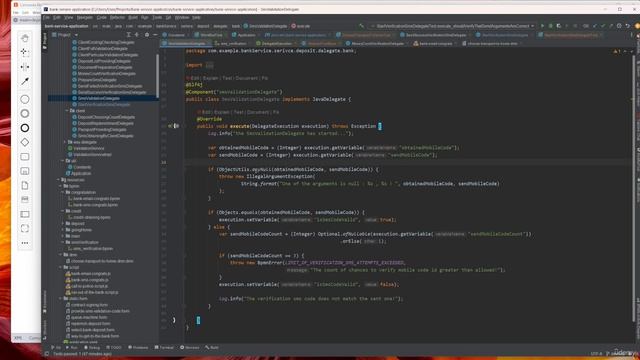Open the Navigate menu
This screenshot has height=360, width=640.
(x=84, y=18)
